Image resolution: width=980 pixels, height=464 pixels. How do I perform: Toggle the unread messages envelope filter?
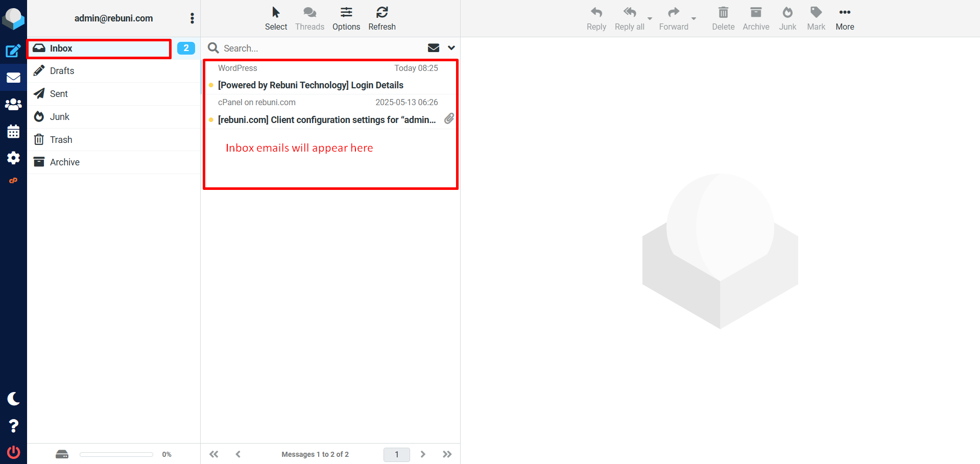[433, 48]
